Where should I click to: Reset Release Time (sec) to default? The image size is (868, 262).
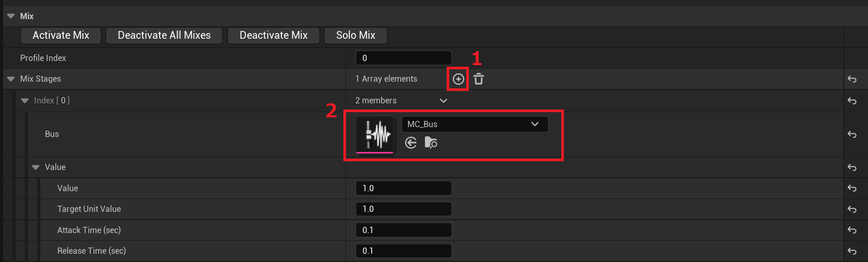[852, 251]
